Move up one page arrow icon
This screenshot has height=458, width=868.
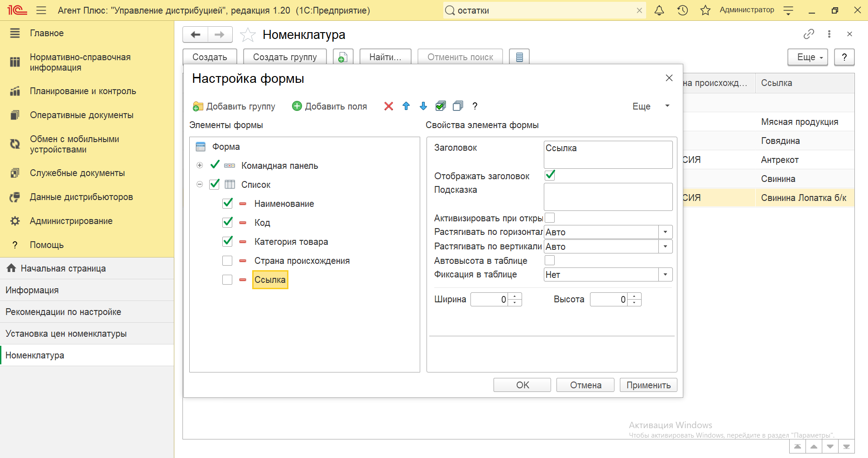point(814,447)
